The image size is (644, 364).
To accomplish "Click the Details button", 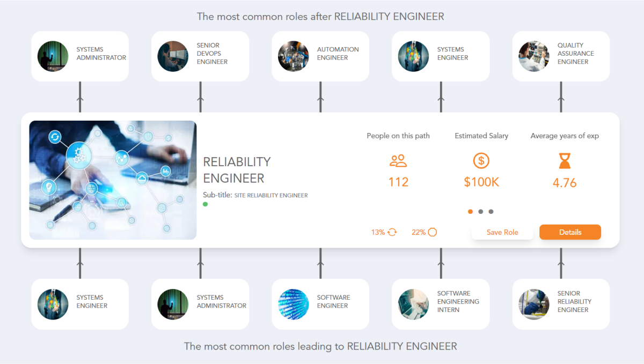I will point(570,232).
